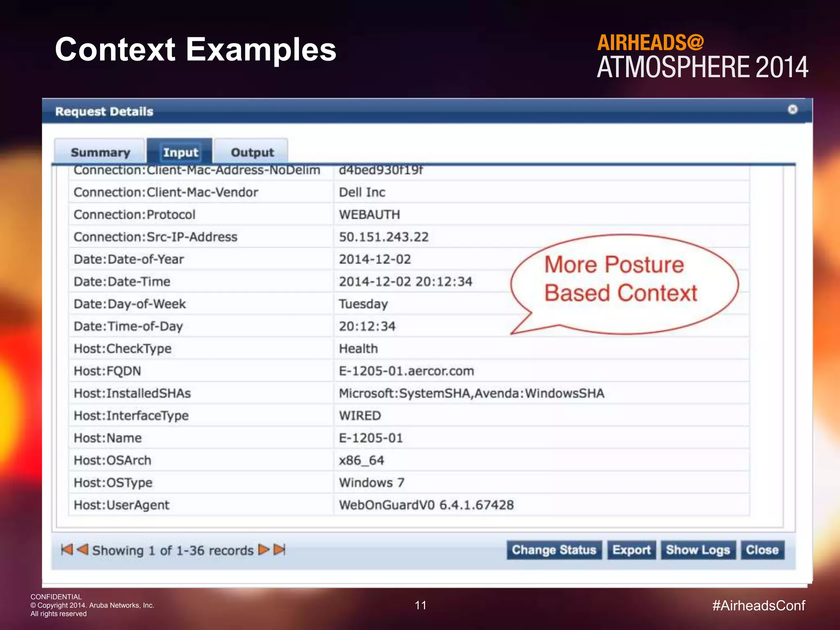The image size is (840, 630).
Task: Select the Date:Date-of-Year label
Action: point(129,259)
